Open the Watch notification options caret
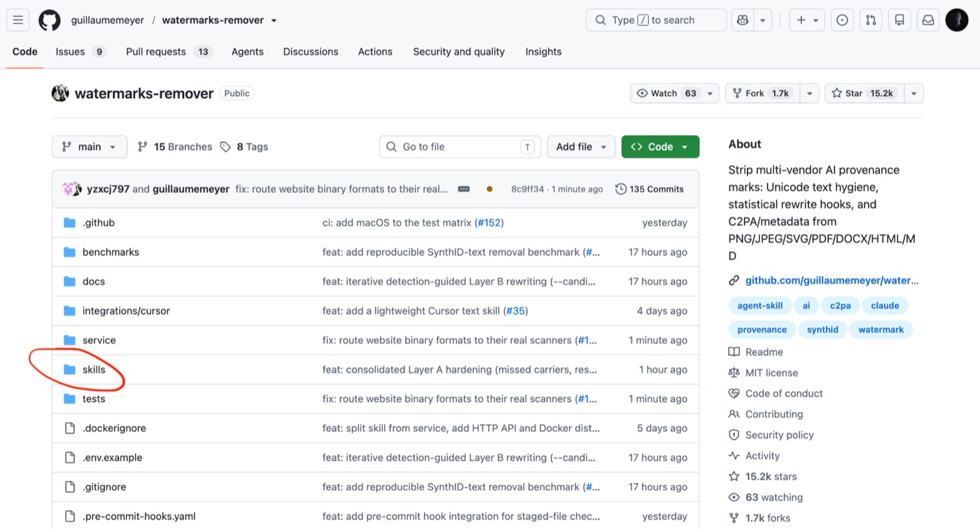The height and width of the screenshot is (529, 980). (x=710, y=93)
